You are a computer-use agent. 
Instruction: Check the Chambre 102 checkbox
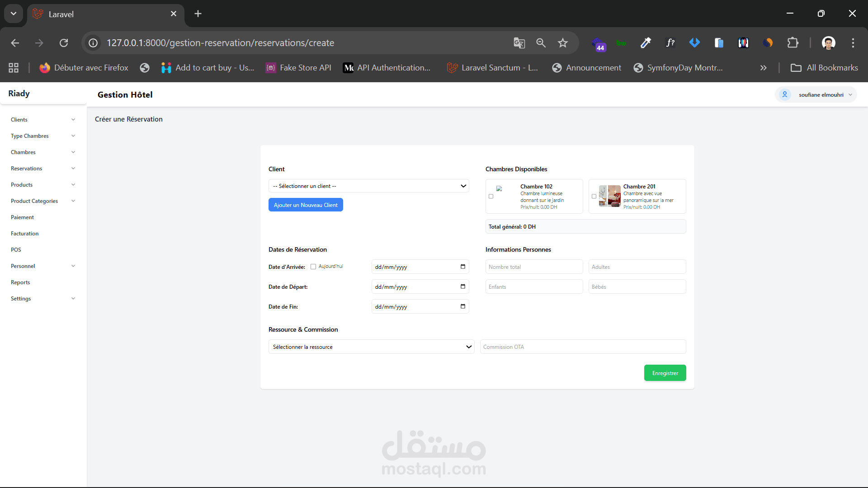coord(491,197)
